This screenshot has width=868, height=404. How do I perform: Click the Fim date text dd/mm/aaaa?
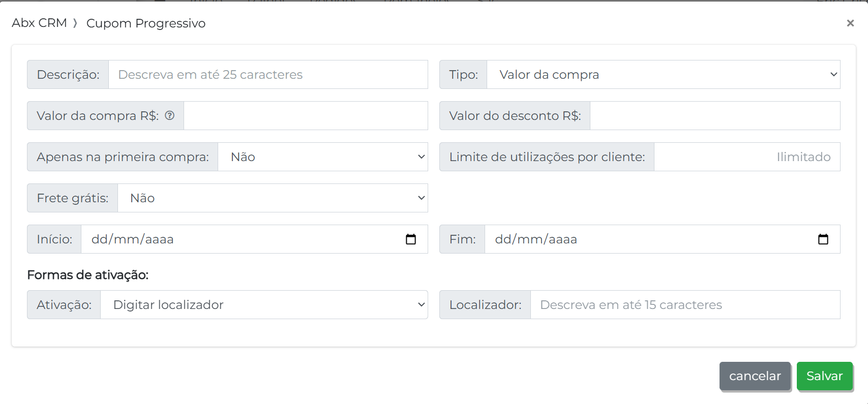coord(536,239)
